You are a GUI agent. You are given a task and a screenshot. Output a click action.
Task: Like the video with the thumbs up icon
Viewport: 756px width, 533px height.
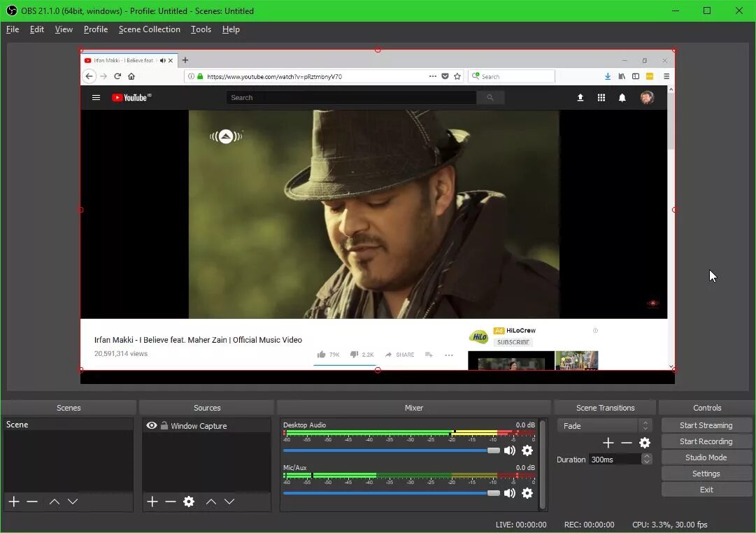(x=322, y=355)
